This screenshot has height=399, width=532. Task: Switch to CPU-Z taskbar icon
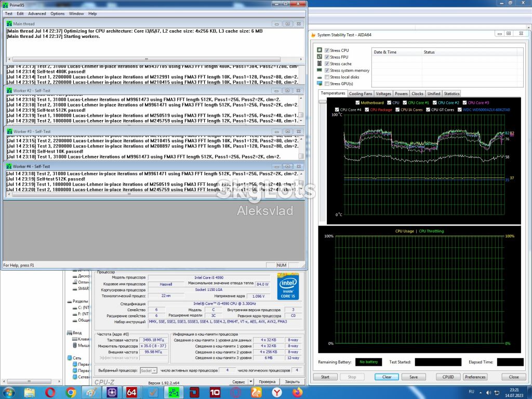click(111, 393)
